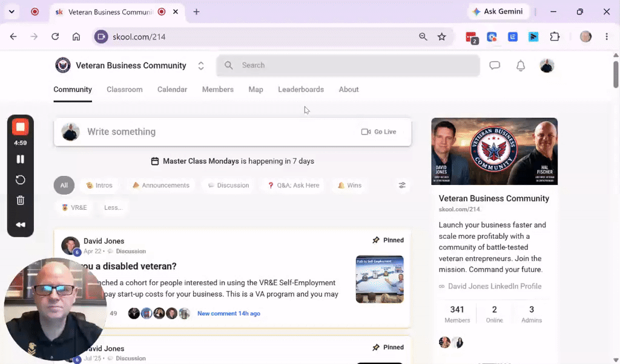Screen dimensions: 620x364
Task: Click Ask Gemini button
Action: click(498, 11)
